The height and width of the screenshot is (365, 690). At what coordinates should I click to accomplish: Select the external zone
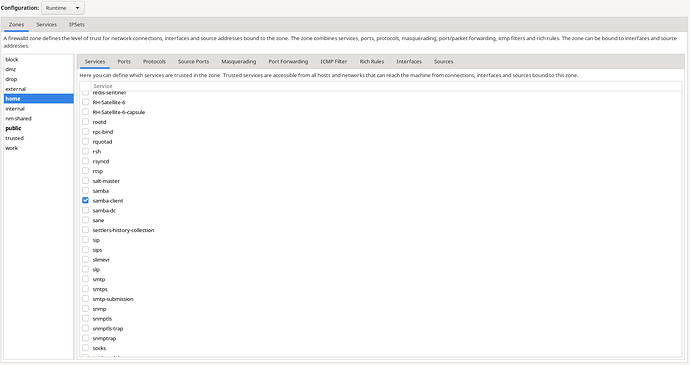tap(39, 89)
